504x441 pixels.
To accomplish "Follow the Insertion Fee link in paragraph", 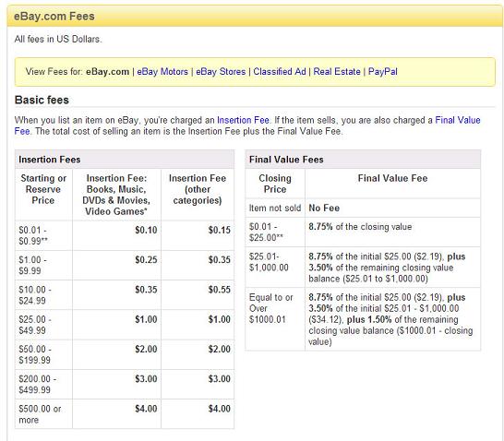I will point(243,120).
